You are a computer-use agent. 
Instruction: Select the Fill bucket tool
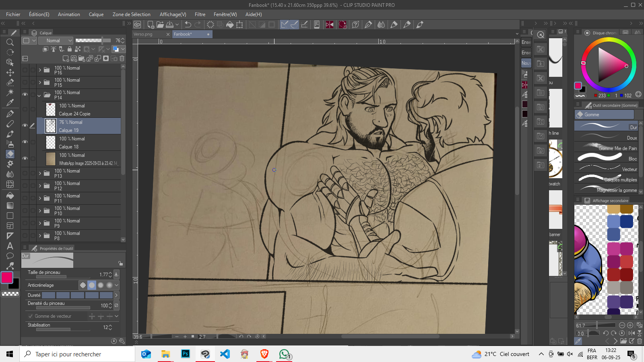10,195
